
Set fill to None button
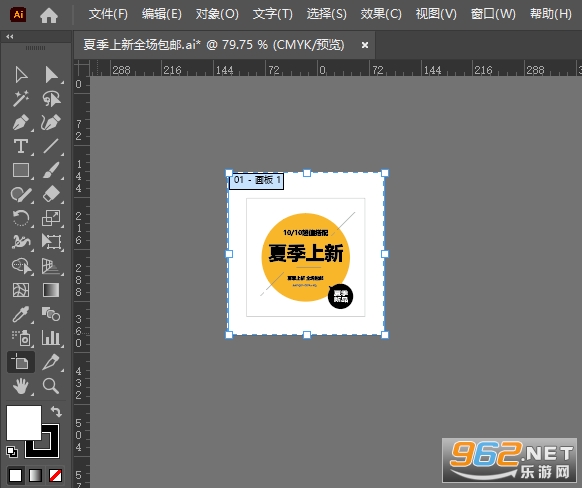coord(56,475)
